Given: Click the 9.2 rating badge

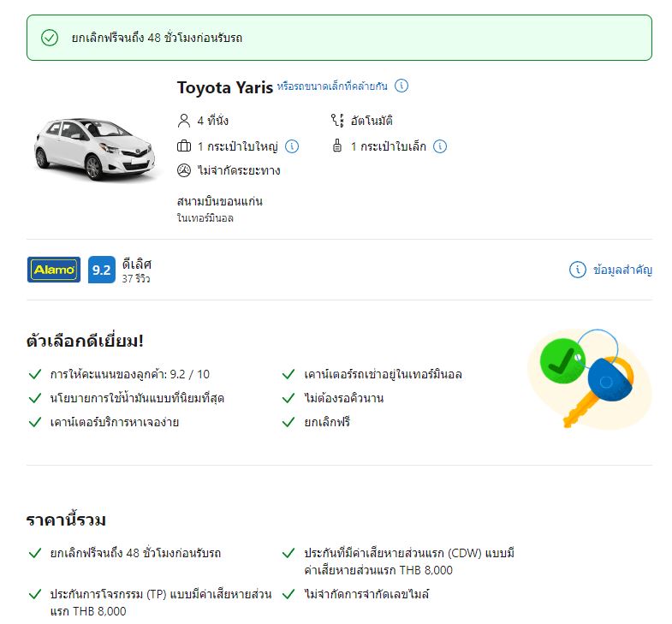Looking at the screenshot, I should (x=102, y=270).
